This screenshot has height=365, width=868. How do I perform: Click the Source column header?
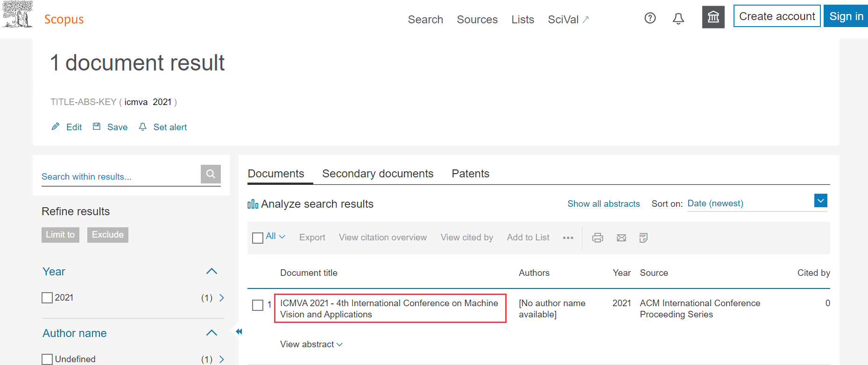pyautogui.click(x=654, y=273)
